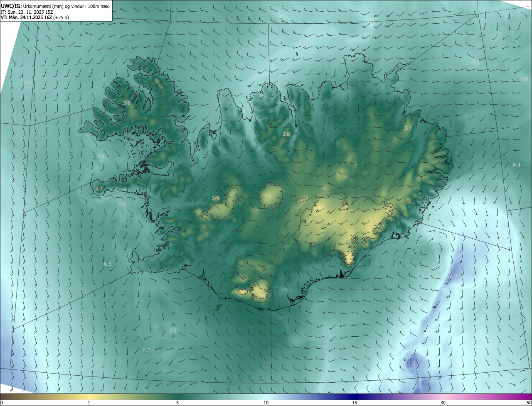Click the 10 tick on the color scale

click(x=266, y=403)
